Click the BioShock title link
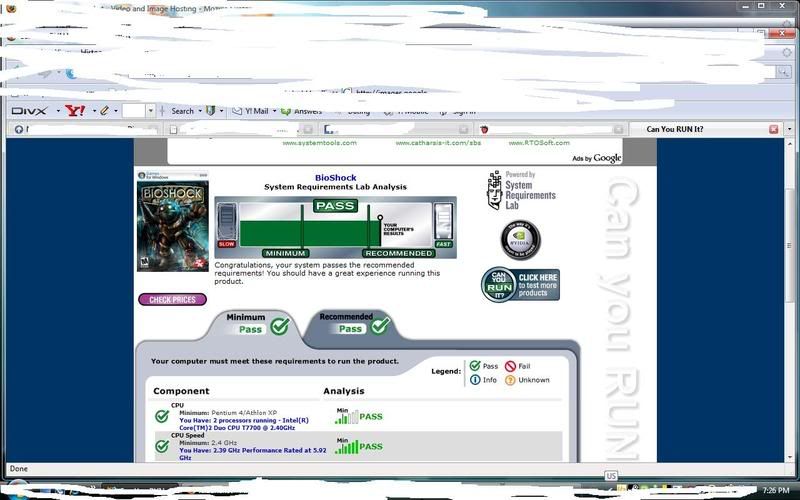This screenshot has width=800, height=500. click(x=336, y=178)
